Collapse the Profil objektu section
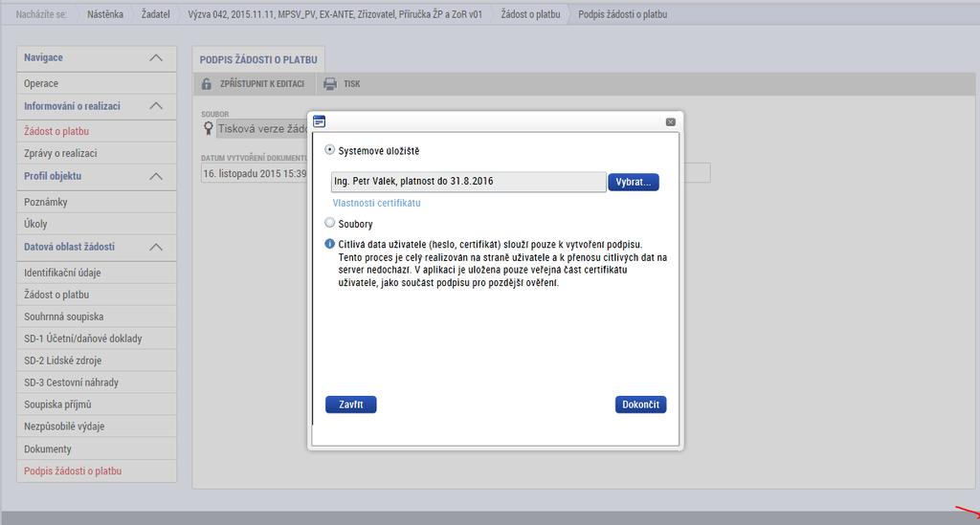This screenshot has height=525, width=980. coord(156,176)
